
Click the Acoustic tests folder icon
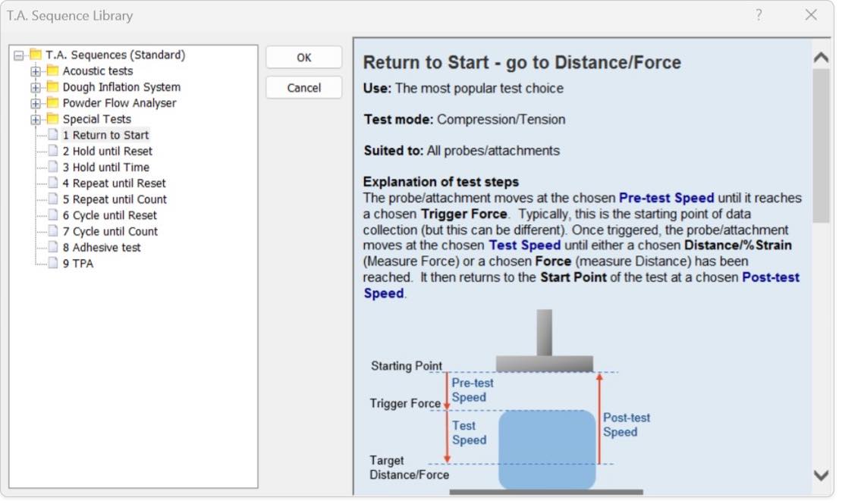click(x=52, y=70)
